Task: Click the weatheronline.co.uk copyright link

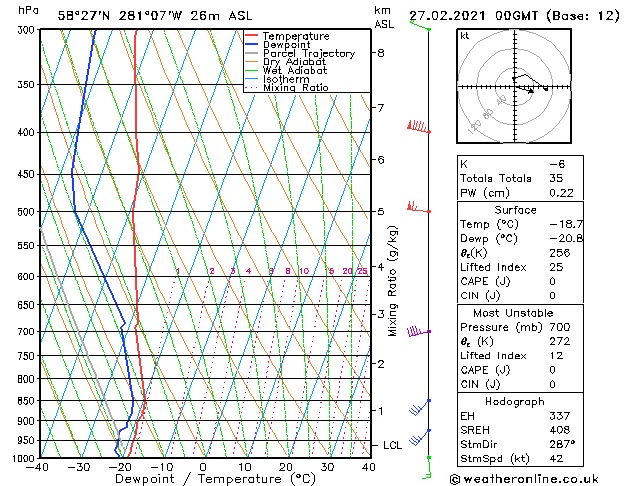Action: tap(524, 479)
